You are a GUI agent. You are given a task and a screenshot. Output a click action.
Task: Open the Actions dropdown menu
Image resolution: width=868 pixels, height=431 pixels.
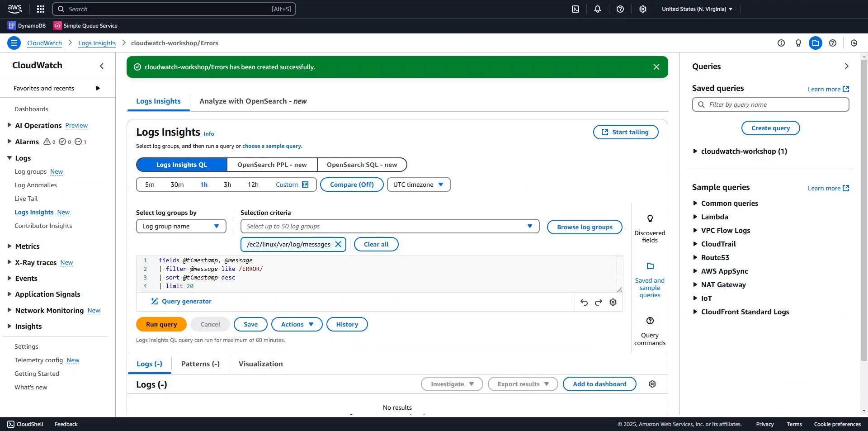pyautogui.click(x=297, y=324)
